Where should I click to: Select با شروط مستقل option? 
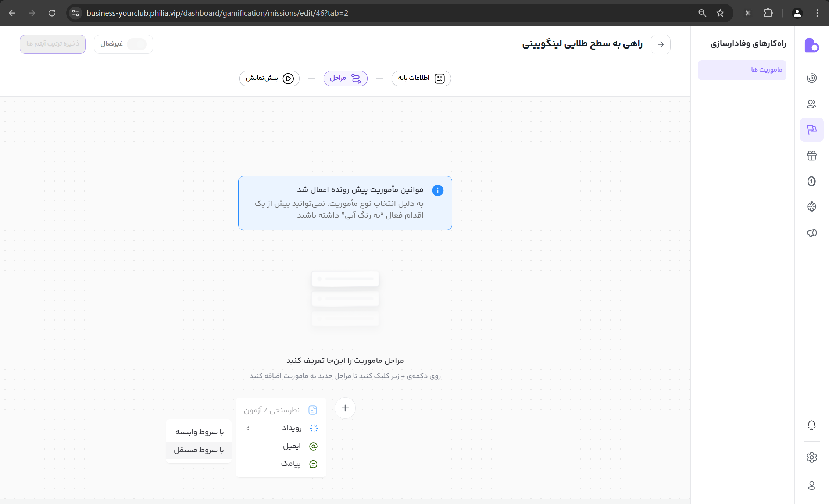(x=199, y=450)
